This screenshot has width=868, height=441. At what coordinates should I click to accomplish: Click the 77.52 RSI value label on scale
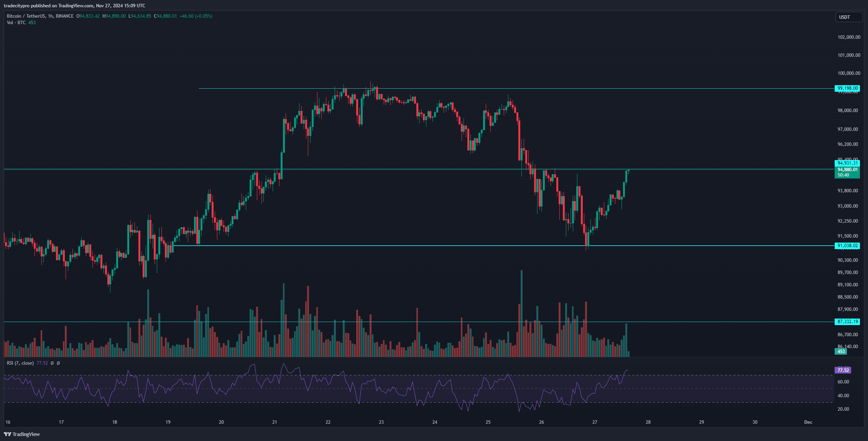coord(843,370)
